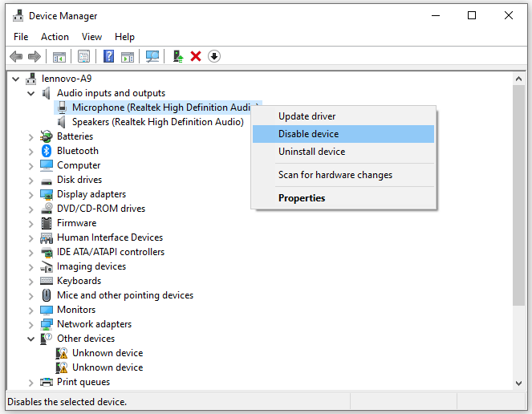Click the scrollbar down arrow

pyautogui.click(x=518, y=384)
